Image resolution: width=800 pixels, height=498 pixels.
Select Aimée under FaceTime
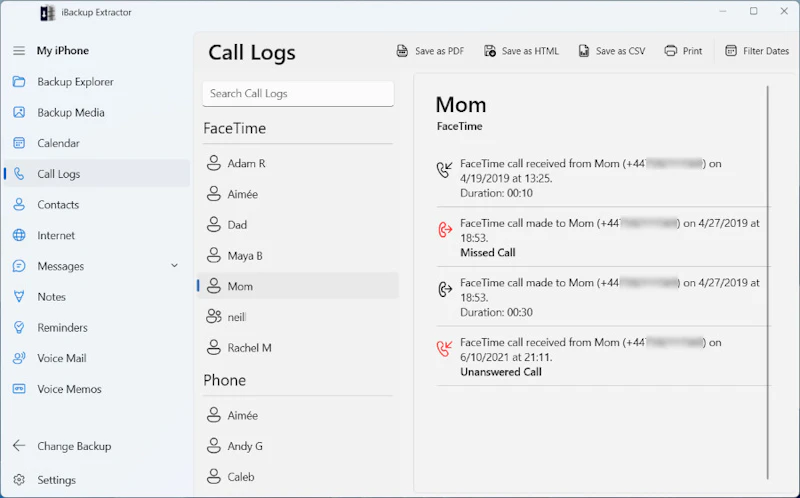point(298,194)
